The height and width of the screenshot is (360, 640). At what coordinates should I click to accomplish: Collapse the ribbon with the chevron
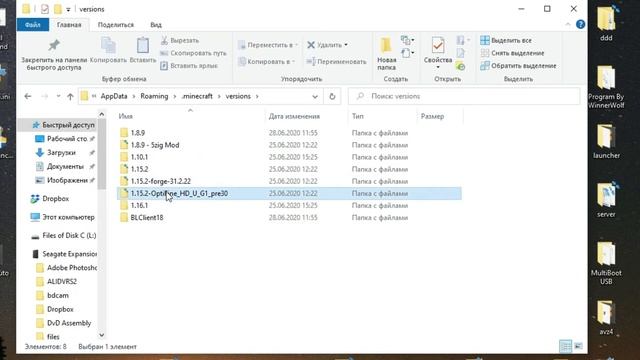pos(568,24)
